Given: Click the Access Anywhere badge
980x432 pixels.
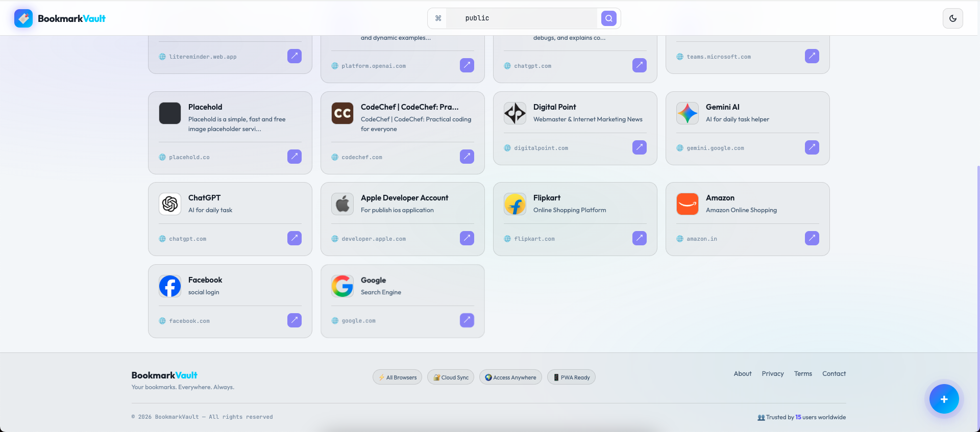Looking at the screenshot, I should (510, 377).
